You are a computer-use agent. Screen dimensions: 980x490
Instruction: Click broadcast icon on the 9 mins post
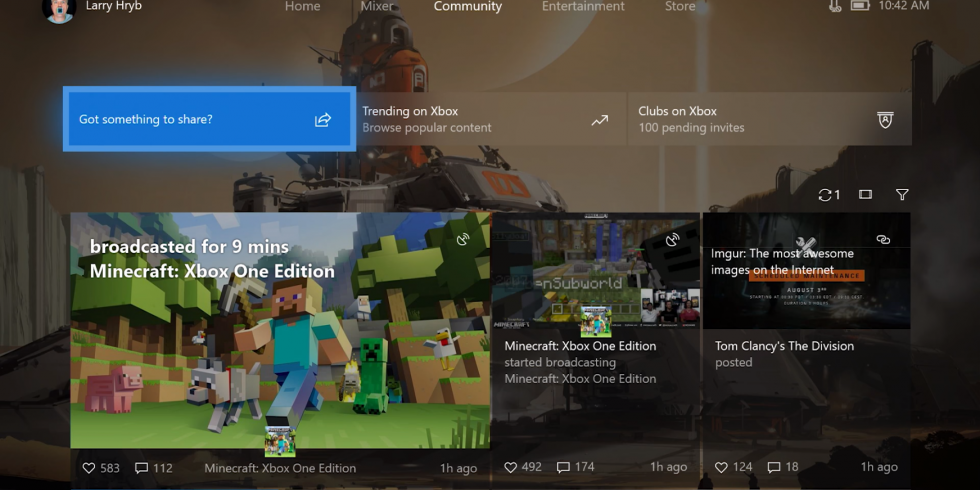(463, 239)
